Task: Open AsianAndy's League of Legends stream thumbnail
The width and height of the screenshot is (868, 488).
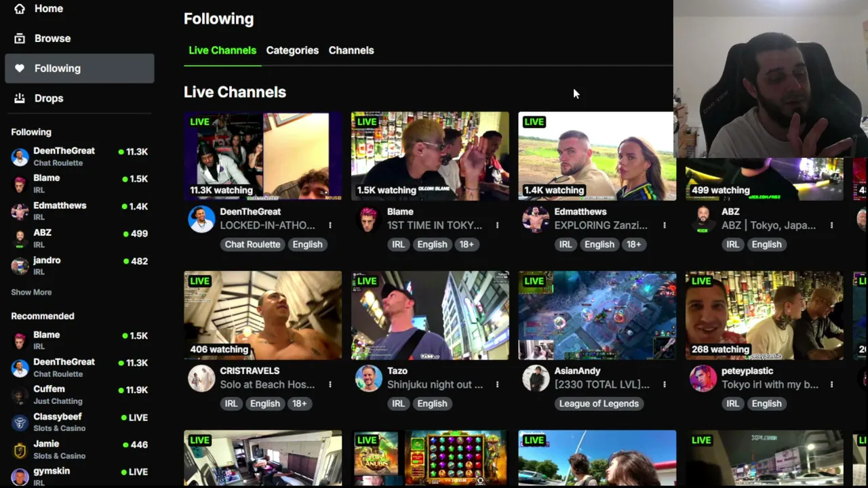Action: pyautogui.click(x=597, y=315)
